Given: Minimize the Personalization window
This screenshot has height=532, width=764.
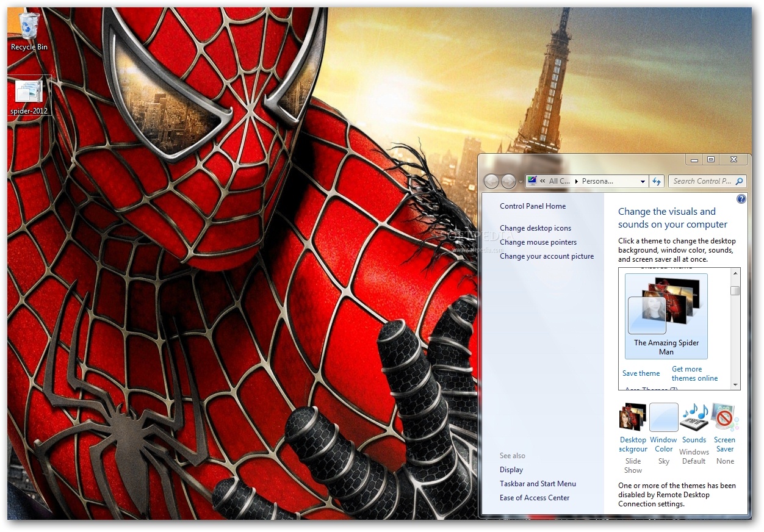Looking at the screenshot, I should tap(694, 160).
